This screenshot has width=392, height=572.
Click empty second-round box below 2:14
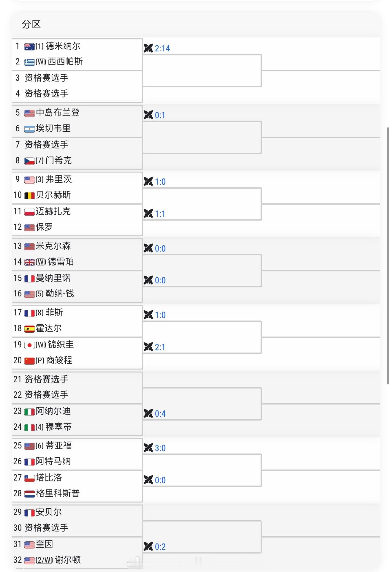pos(202,71)
